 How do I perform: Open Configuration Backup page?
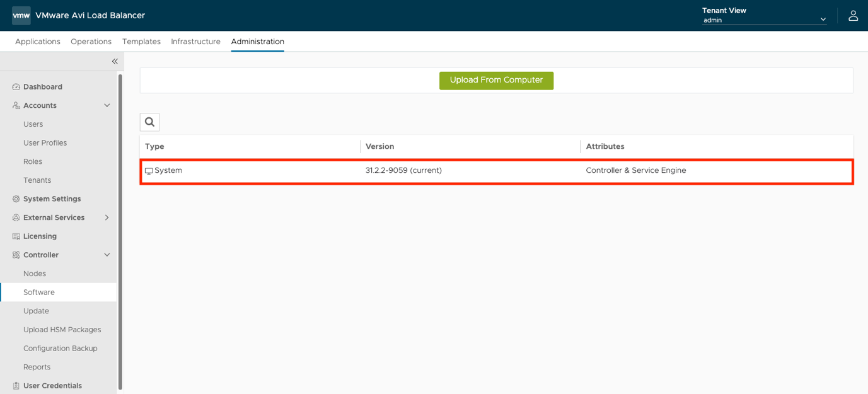point(61,349)
